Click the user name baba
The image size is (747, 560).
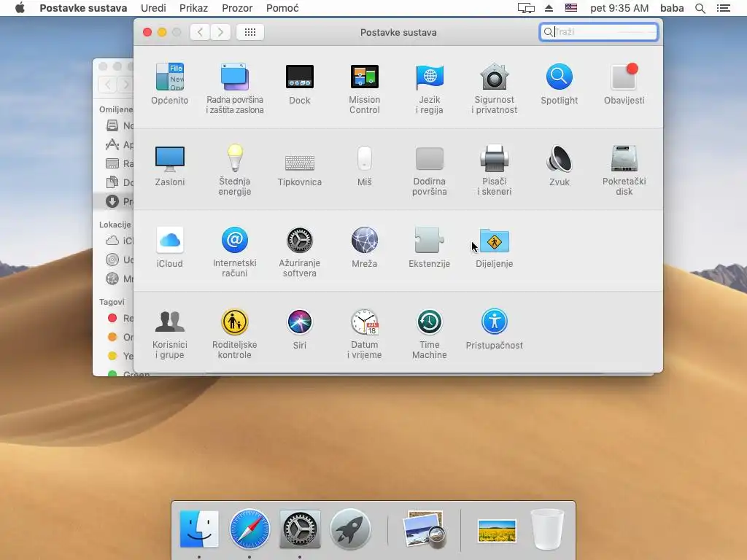(x=672, y=8)
